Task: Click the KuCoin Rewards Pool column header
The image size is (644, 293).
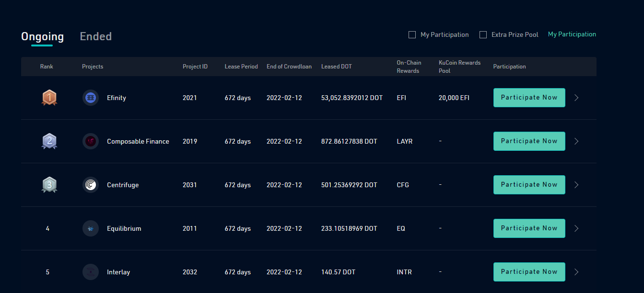Action: (x=459, y=67)
